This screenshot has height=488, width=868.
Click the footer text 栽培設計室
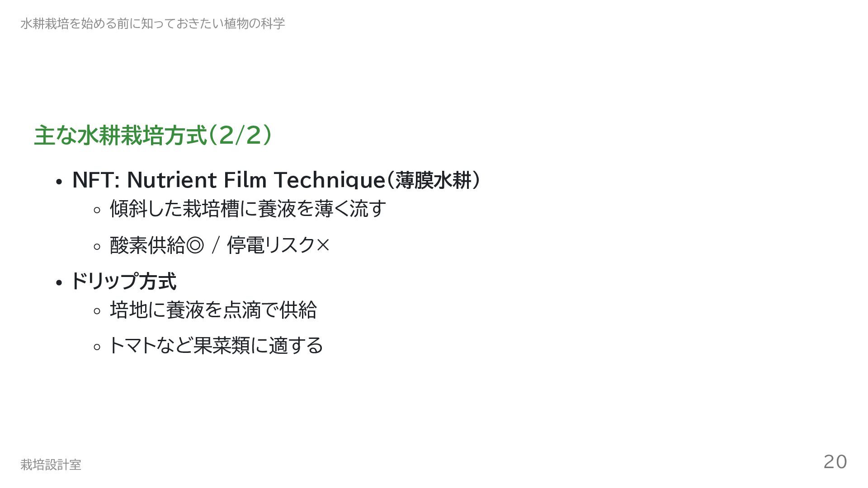point(51,465)
